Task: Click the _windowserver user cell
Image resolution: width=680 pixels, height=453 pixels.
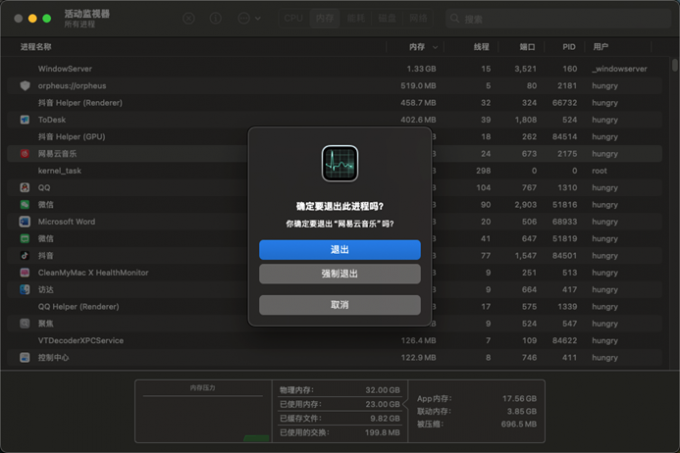Action: (620, 69)
